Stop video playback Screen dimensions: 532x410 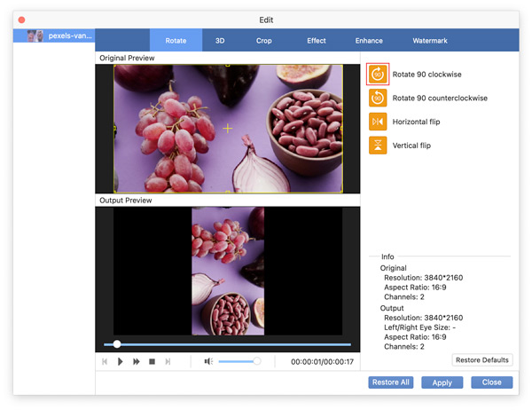[152, 362]
